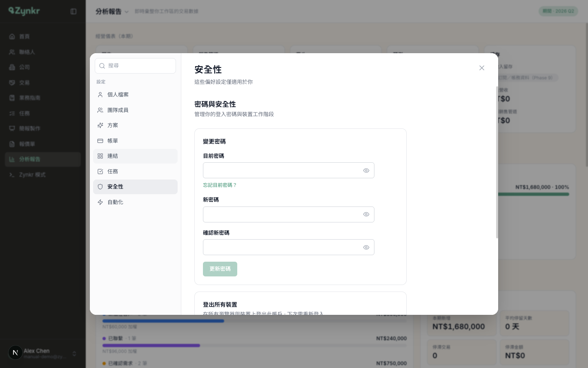Click the 密碼與安全性 section heading

215,104
